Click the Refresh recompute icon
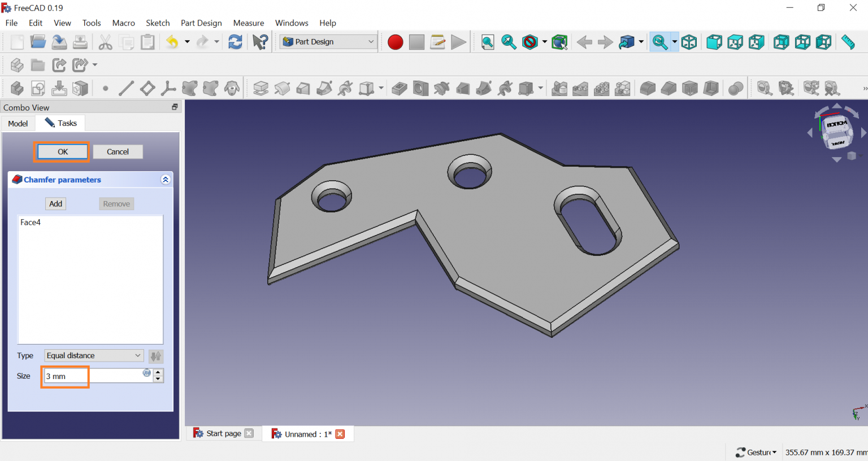 pos(235,42)
